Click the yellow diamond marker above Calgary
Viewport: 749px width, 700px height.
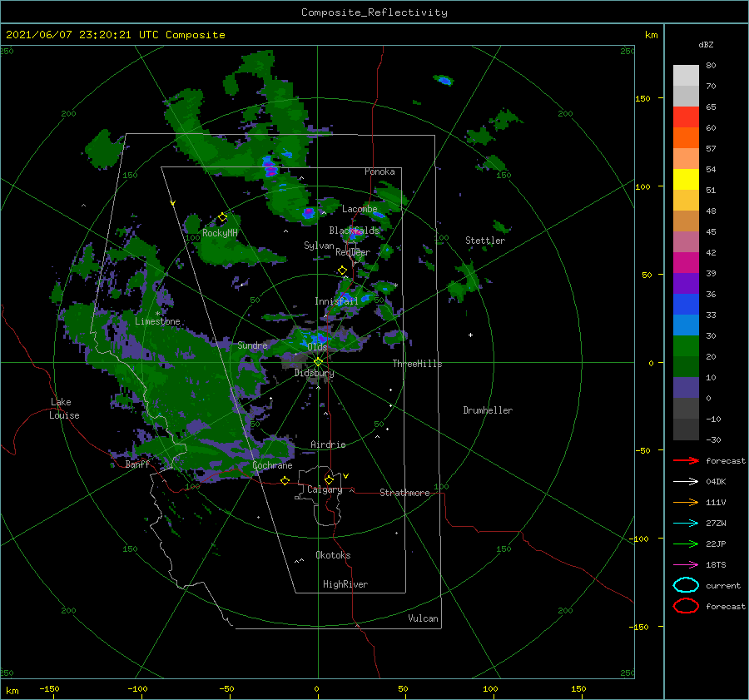pos(329,479)
